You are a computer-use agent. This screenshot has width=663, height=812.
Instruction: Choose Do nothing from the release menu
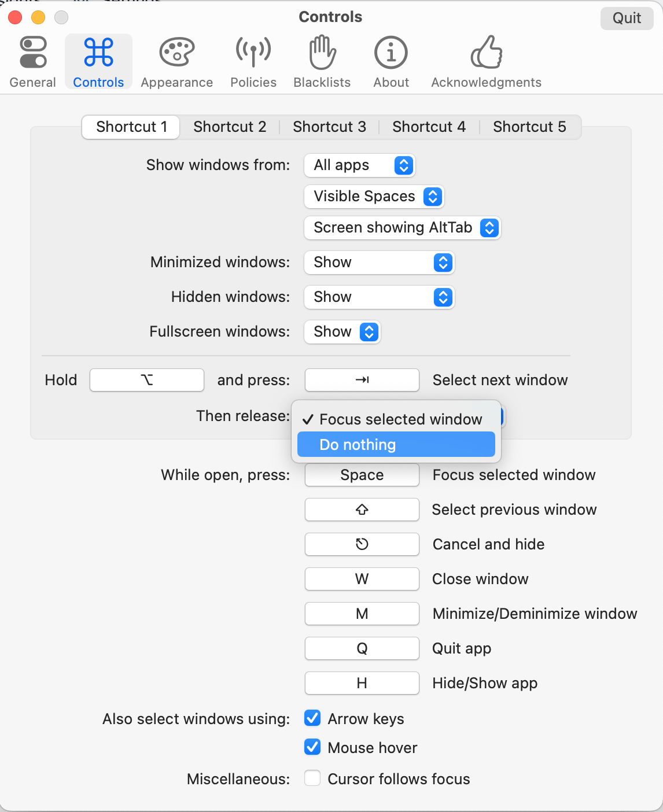[x=396, y=444]
